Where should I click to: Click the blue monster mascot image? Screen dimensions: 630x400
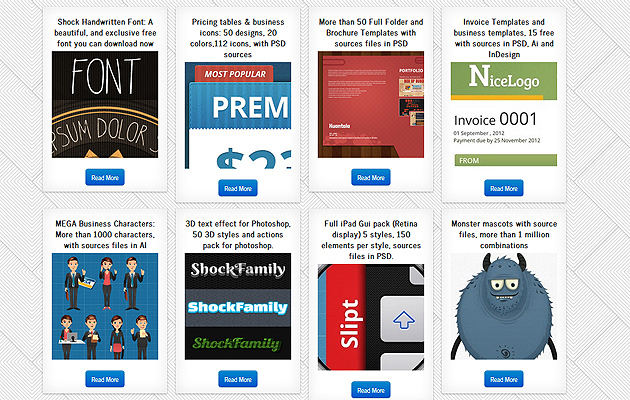[x=503, y=306]
